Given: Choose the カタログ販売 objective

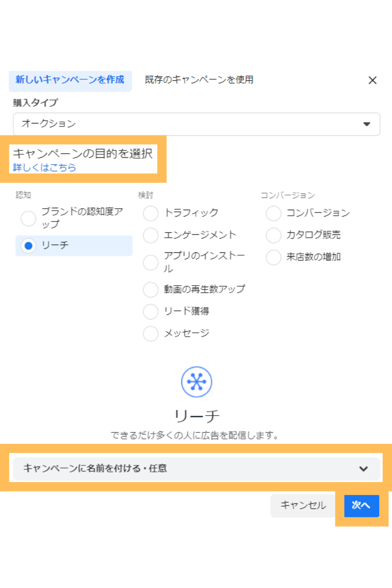Looking at the screenshot, I should coord(273,235).
